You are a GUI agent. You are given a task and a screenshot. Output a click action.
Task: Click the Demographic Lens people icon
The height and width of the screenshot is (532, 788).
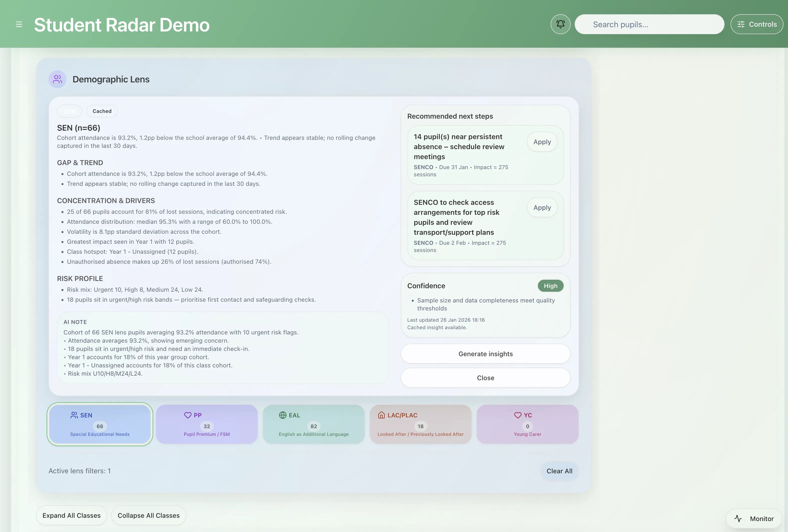tap(57, 79)
